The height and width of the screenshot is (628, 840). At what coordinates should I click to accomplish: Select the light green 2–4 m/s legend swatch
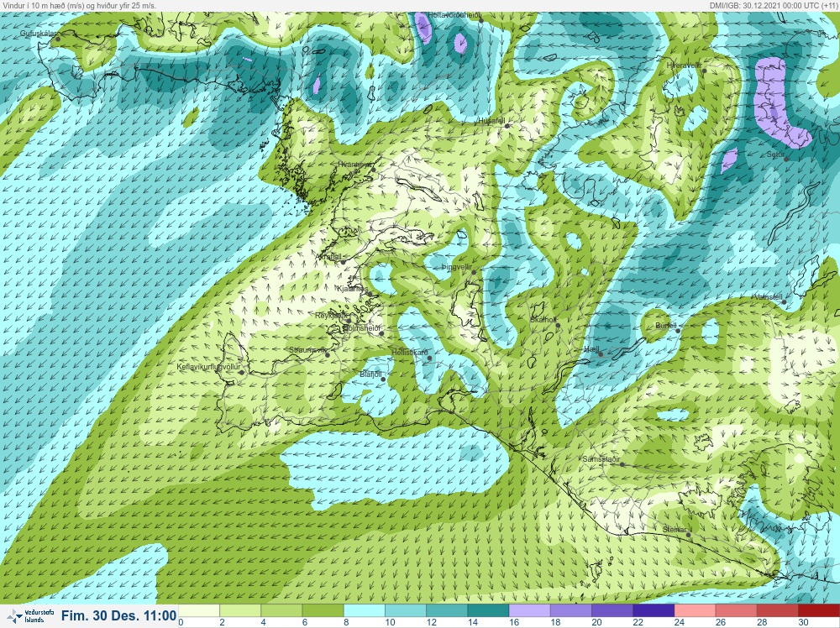pos(240,611)
